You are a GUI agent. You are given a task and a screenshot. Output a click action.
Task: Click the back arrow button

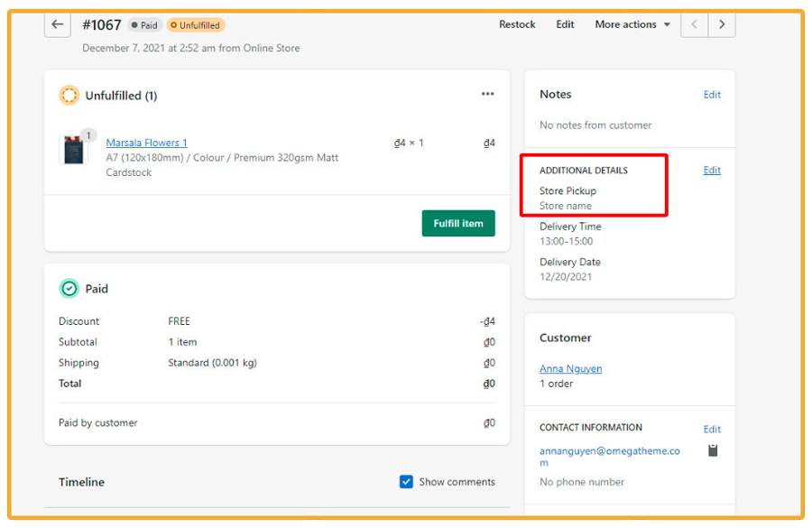pos(58,24)
